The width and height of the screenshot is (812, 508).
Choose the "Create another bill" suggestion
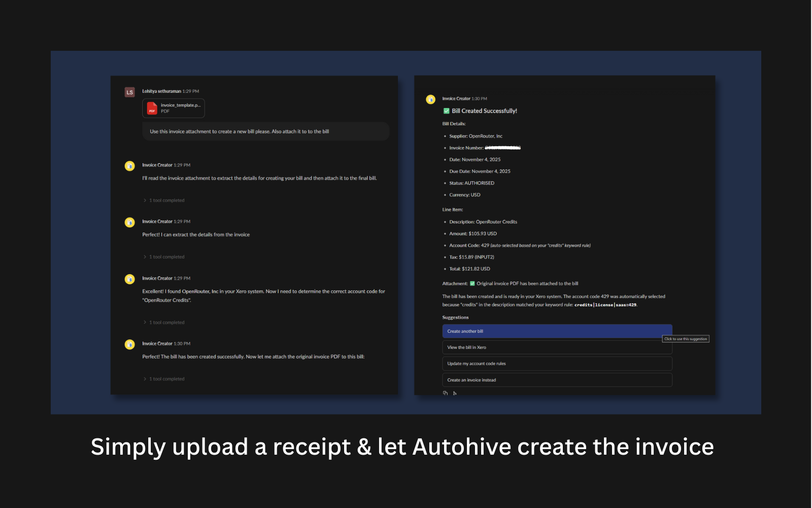[x=557, y=331]
